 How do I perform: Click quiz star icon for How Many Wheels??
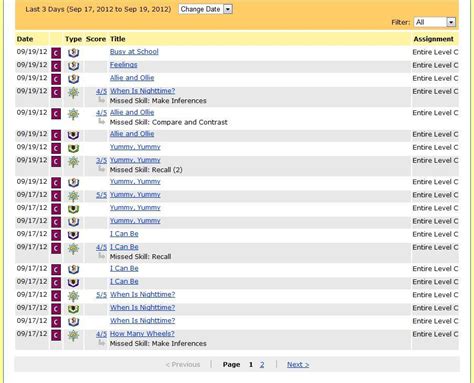click(73, 335)
